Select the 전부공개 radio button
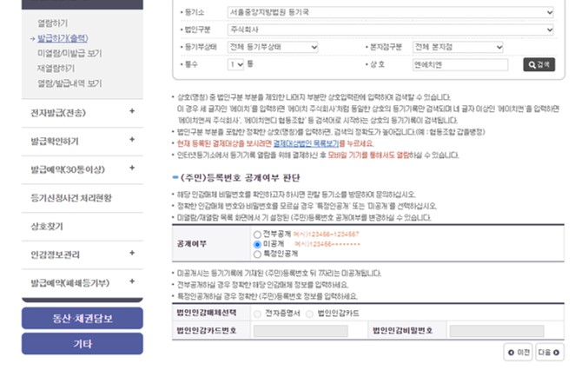Image resolution: width=588 pixels, height=370 pixels. 257,235
